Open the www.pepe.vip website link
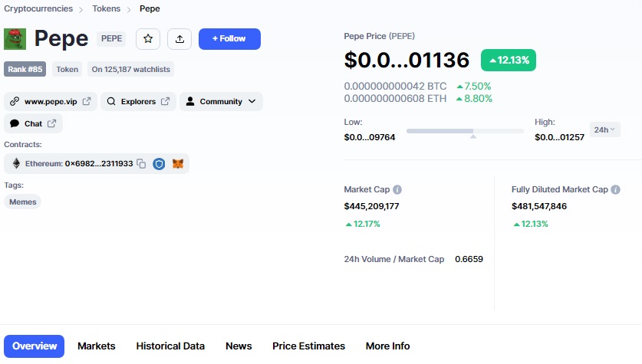The image size is (642, 364). 51,101
